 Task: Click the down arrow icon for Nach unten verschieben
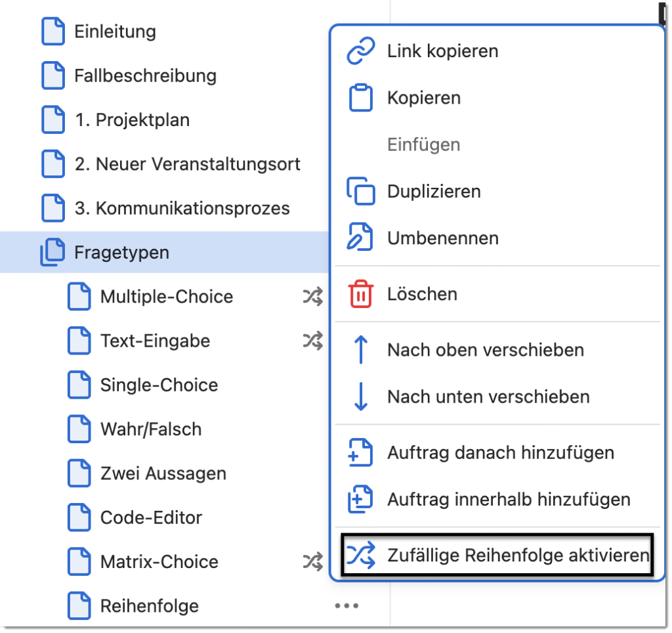[360, 397]
